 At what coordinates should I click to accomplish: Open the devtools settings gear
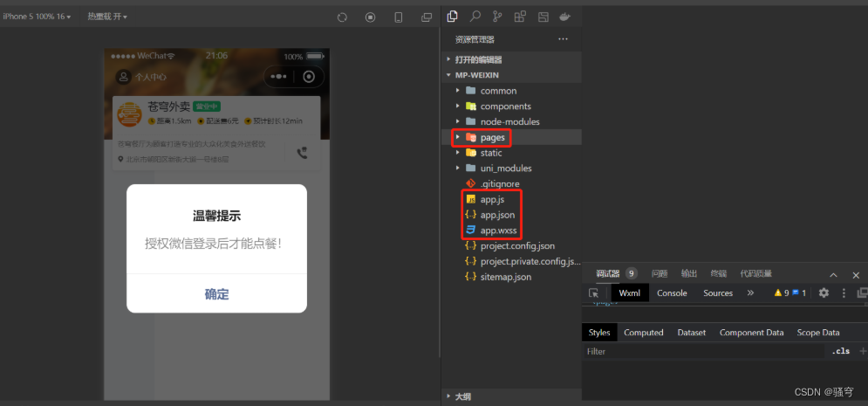point(824,293)
